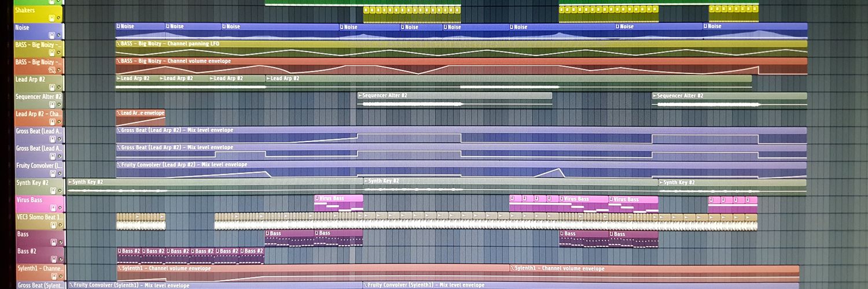Click header icon on BASS Big Noizy volume envelope track
This screenshot has height=289, width=868.
pos(52,70)
